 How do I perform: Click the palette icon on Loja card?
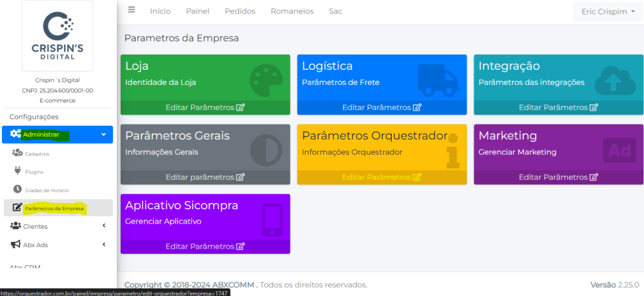click(267, 80)
